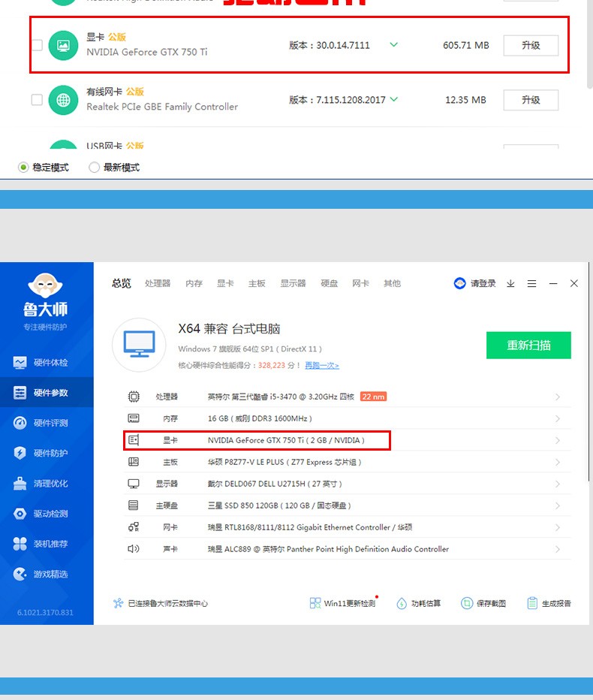Click the score 328,223 text

[x=271, y=365]
